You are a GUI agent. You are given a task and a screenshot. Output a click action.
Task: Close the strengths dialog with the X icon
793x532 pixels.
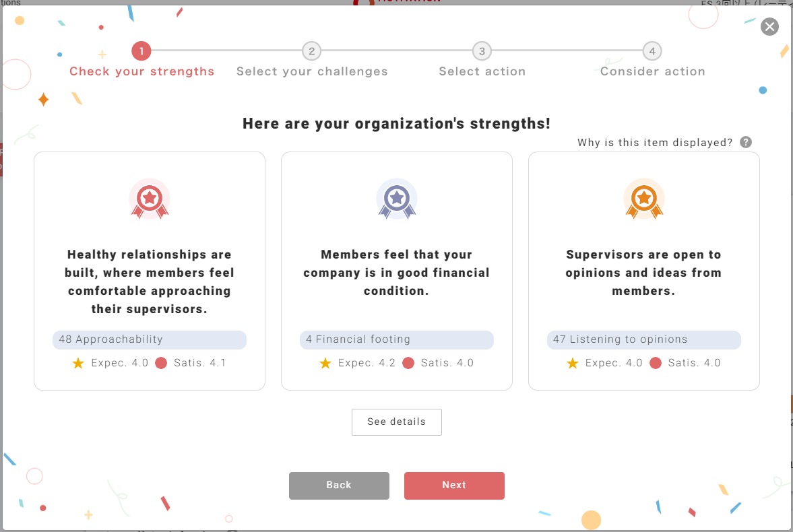769,27
